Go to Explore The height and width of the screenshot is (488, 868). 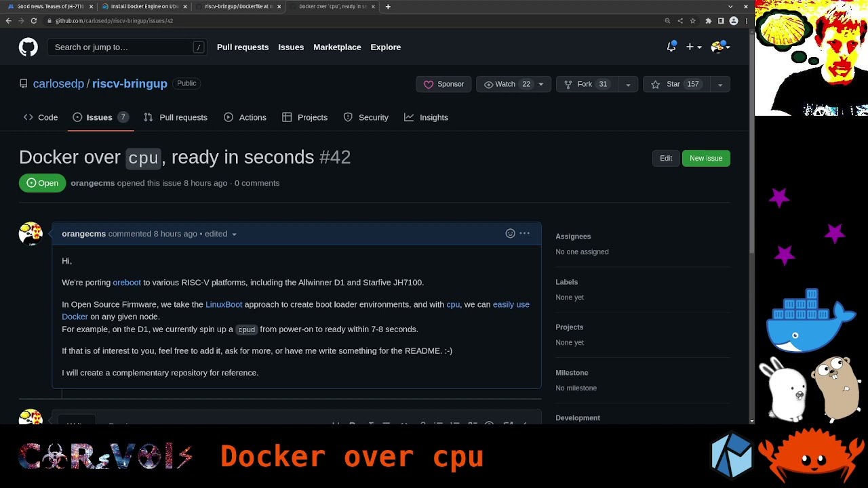(386, 47)
